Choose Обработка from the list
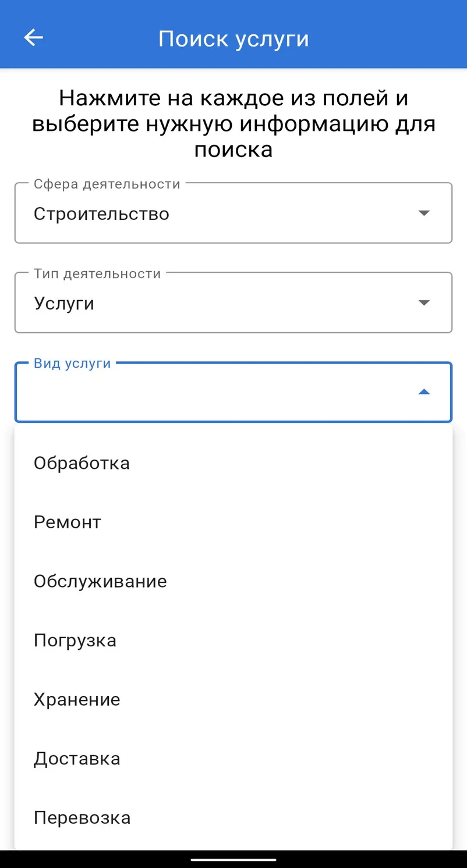This screenshot has height=868, width=467. [233, 463]
